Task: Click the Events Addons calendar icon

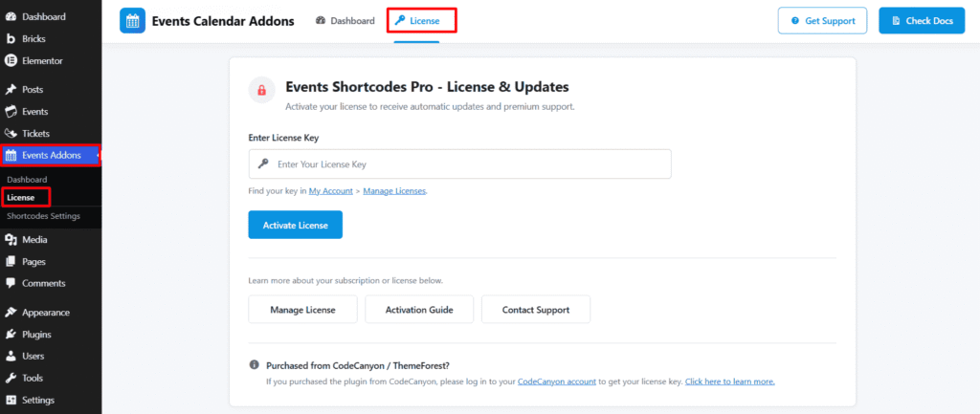Action: coord(11,156)
